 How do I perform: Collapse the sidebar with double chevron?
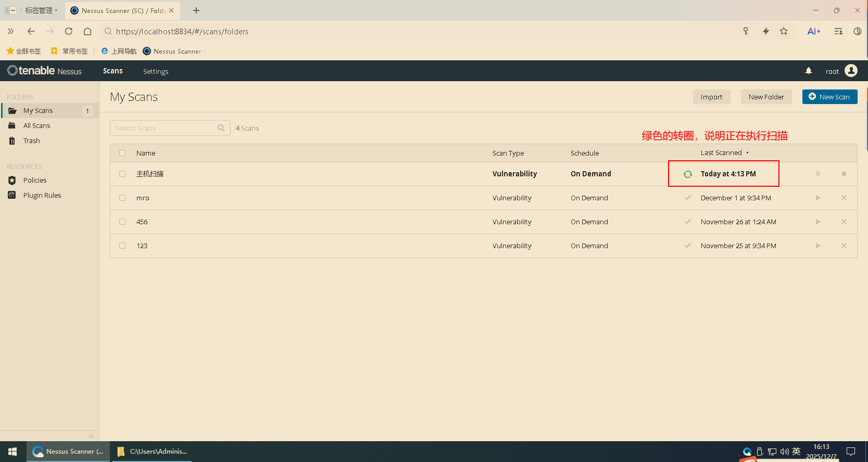pyautogui.click(x=91, y=436)
